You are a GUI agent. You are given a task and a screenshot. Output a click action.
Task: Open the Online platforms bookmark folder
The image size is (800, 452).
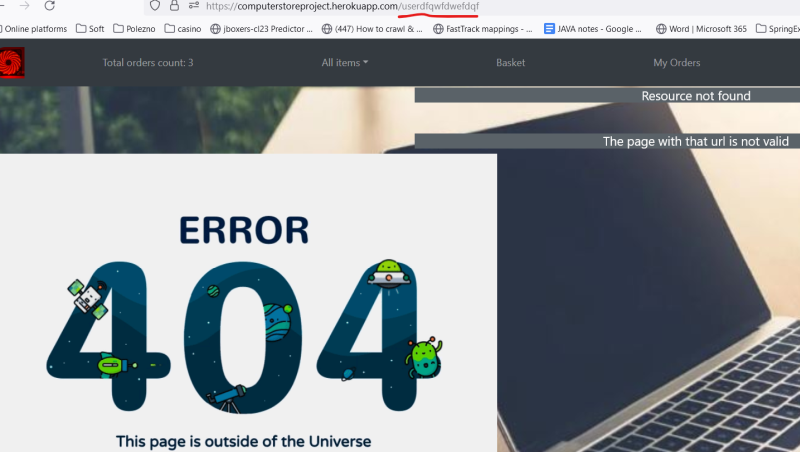pos(34,29)
